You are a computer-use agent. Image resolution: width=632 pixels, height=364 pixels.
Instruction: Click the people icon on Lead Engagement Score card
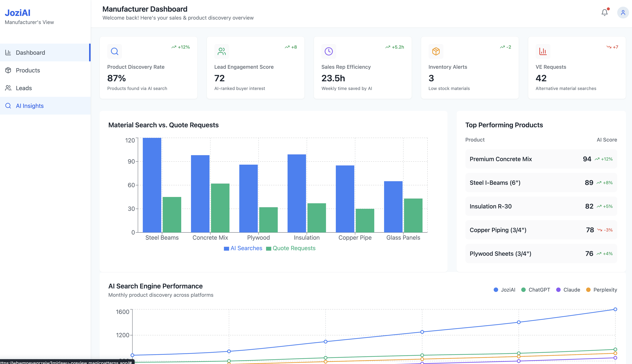click(222, 51)
